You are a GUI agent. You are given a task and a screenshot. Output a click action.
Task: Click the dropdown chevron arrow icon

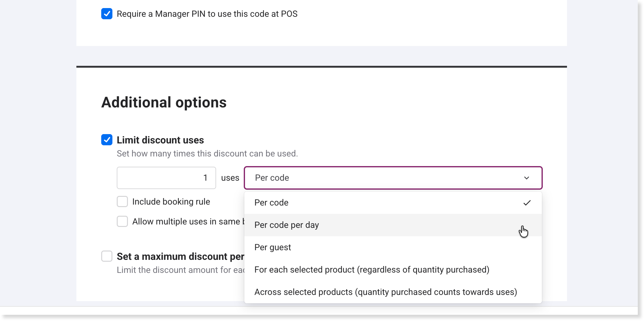[x=527, y=178]
